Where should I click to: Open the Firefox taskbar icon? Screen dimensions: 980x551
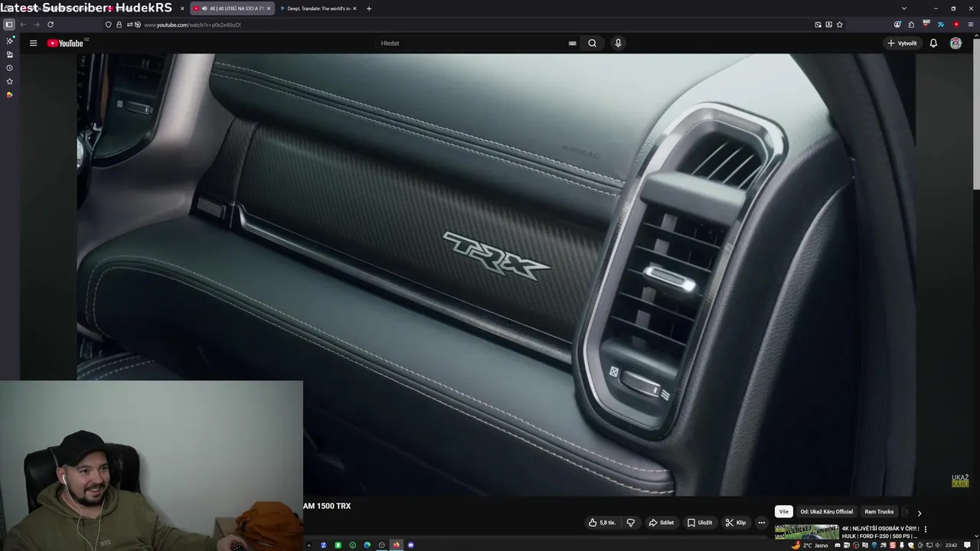tap(396, 545)
